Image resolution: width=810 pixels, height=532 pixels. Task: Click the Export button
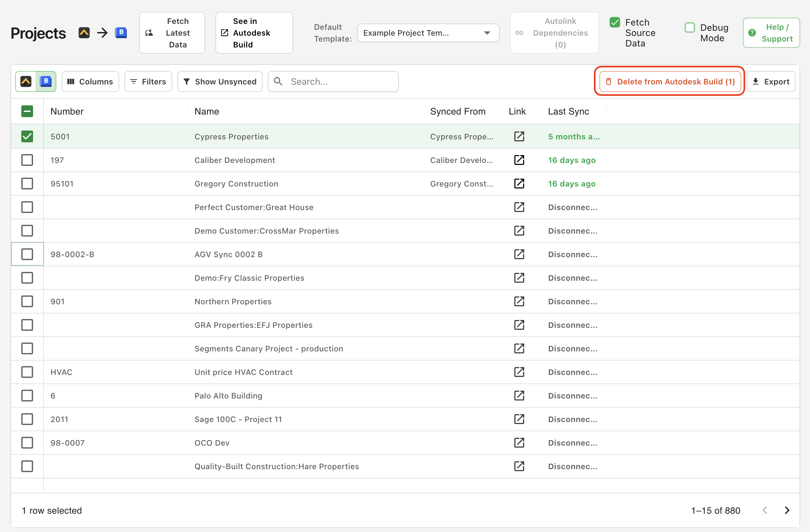click(771, 81)
